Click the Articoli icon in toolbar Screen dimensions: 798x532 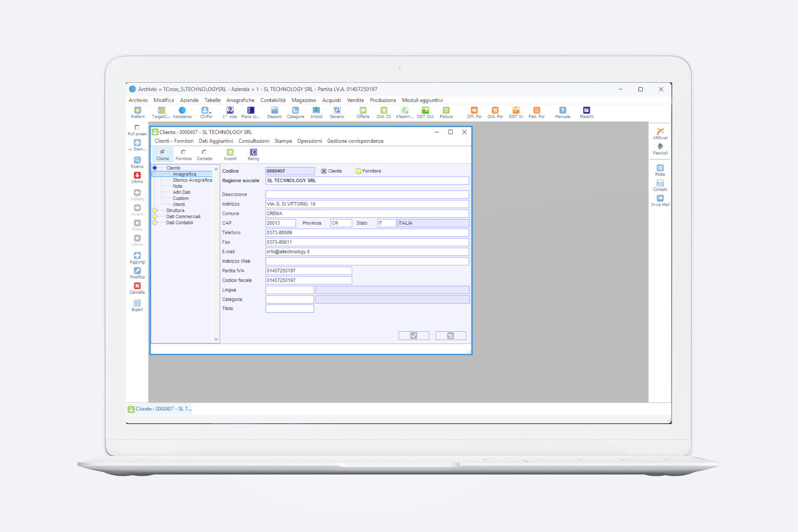pyautogui.click(x=316, y=111)
